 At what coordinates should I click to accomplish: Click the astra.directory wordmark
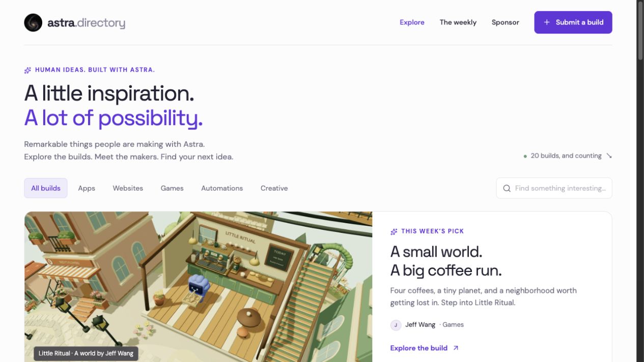click(x=86, y=23)
